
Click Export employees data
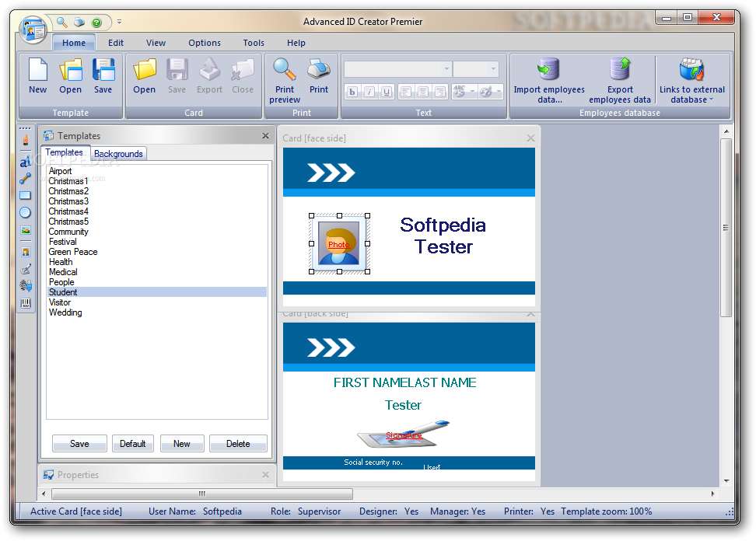(x=620, y=81)
